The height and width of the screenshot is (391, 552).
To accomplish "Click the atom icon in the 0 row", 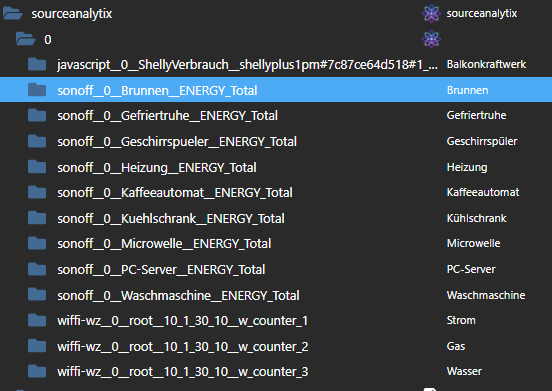I will coord(431,39).
